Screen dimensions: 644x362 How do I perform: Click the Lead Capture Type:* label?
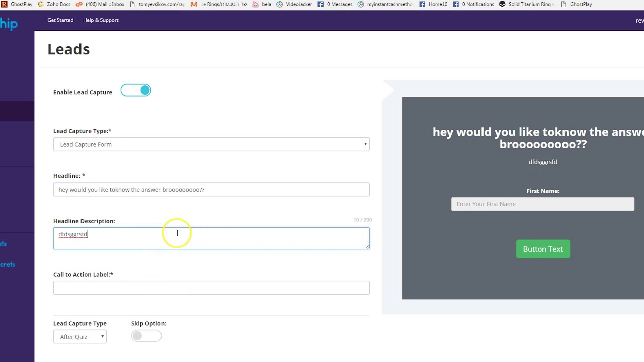tap(83, 131)
